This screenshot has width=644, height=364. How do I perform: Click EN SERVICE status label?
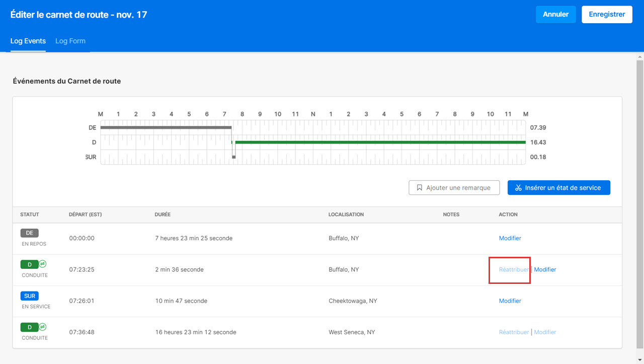(36, 307)
